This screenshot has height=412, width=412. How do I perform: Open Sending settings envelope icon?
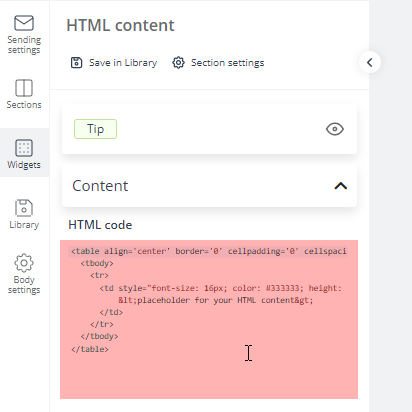click(24, 23)
